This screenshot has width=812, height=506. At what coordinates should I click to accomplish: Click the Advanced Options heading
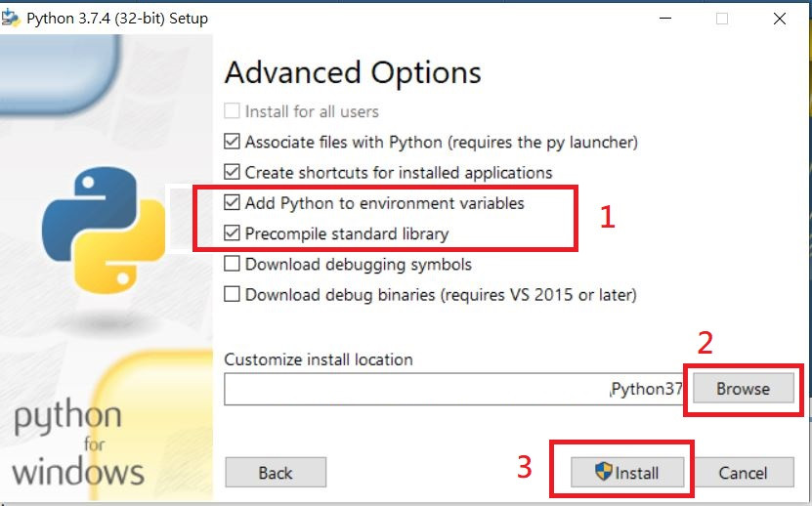[353, 72]
